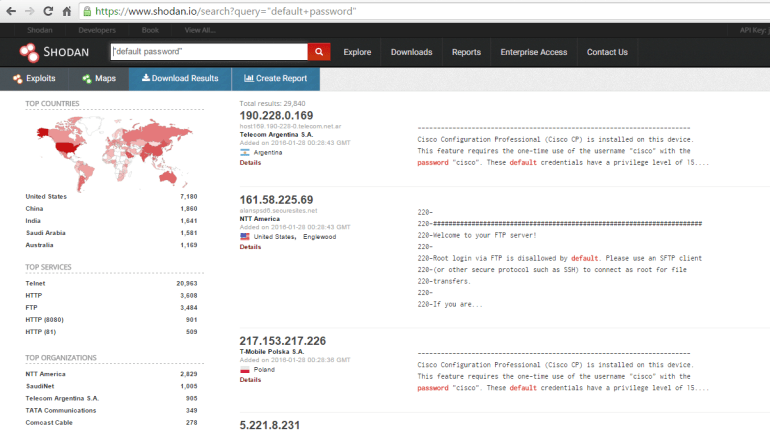Click the Argentina flag icon
The width and height of the screenshot is (770, 433).
[245, 153]
